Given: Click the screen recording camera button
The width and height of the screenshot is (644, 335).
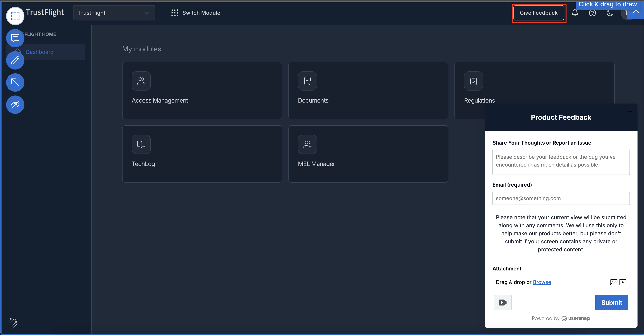Looking at the screenshot, I should (503, 303).
